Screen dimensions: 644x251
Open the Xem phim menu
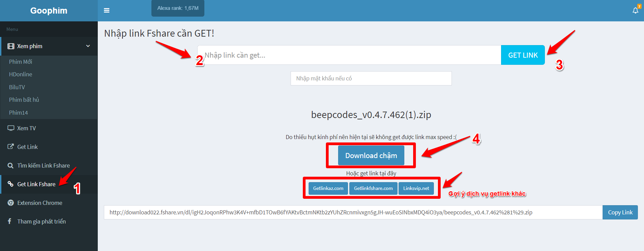tap(49, 46)
